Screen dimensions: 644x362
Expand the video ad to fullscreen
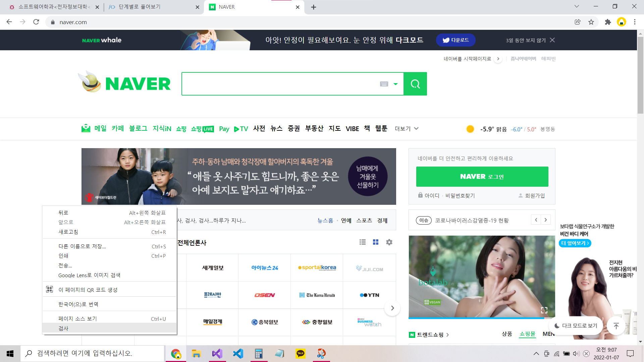coord(544,310)
